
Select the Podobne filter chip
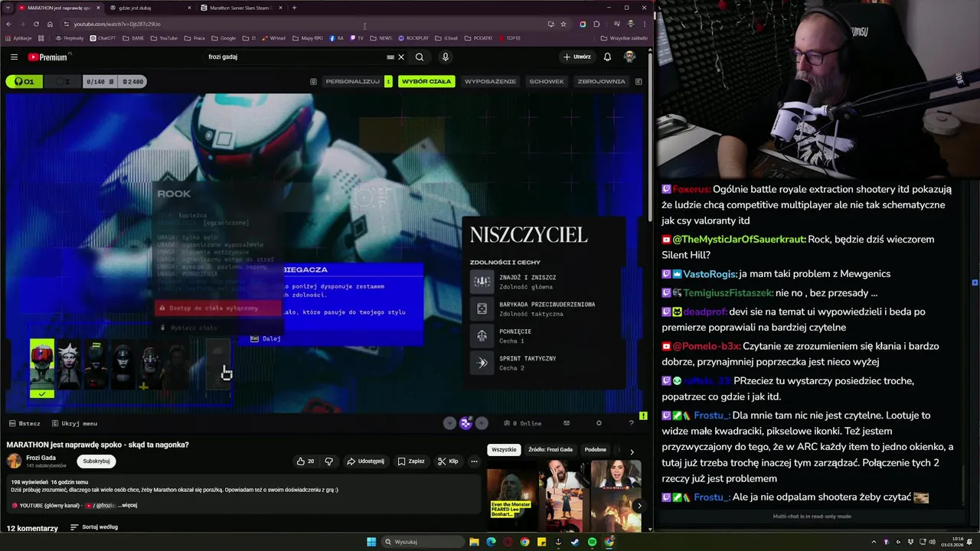[596, 450]
